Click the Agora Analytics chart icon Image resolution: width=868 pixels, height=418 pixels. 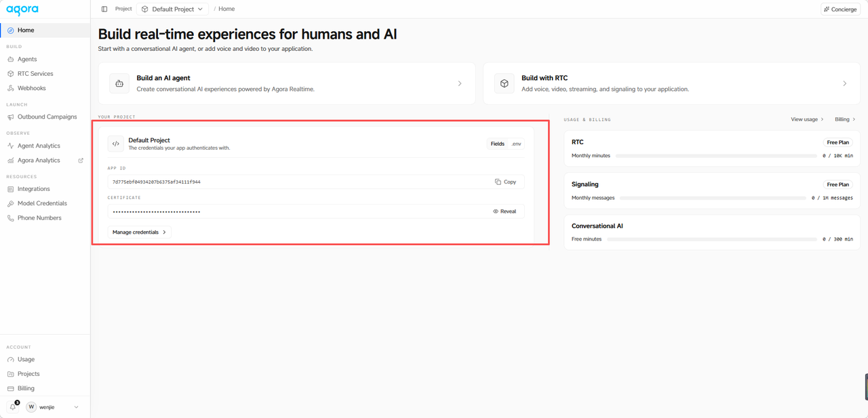tap(11, 161)
